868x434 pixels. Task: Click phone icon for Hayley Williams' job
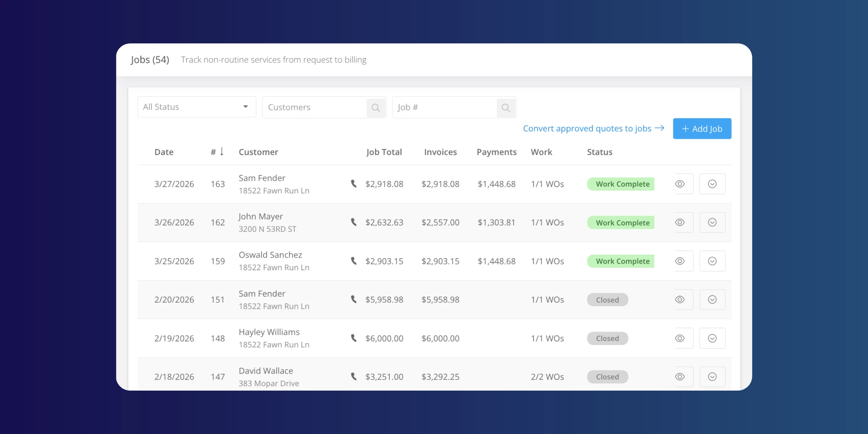[354, 338]
